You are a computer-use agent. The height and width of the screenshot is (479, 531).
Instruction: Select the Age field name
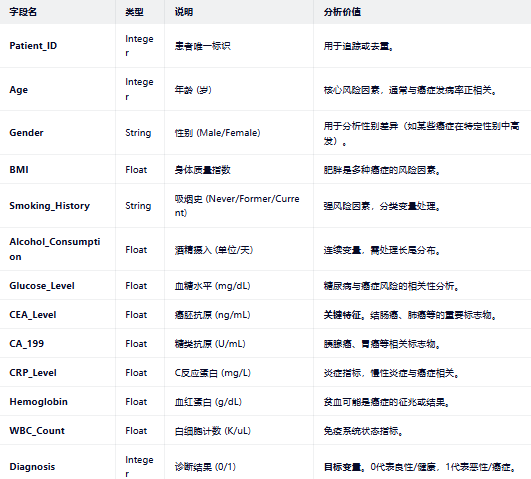click(x=19, y=90)
